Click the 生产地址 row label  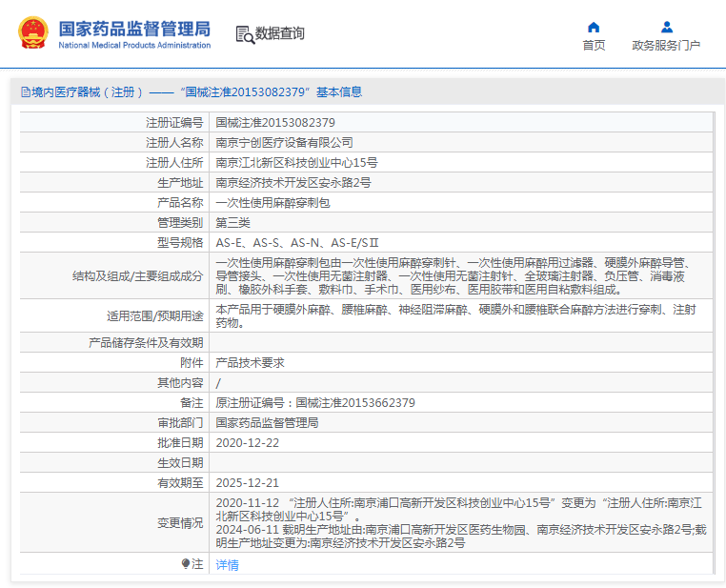tap(180, 182)
